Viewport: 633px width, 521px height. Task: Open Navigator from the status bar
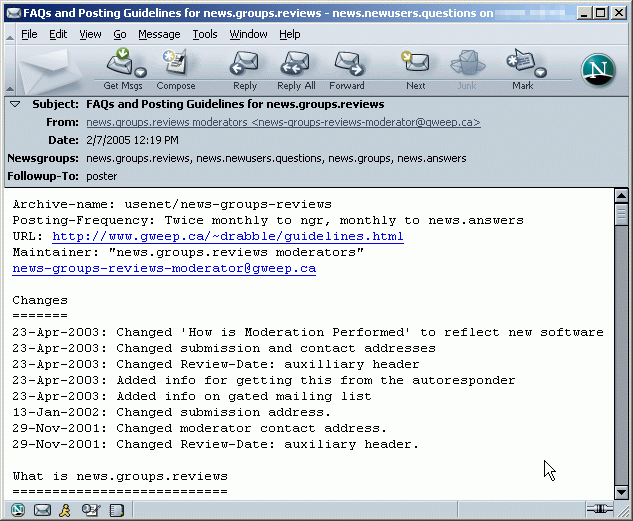tap(17, 510)
